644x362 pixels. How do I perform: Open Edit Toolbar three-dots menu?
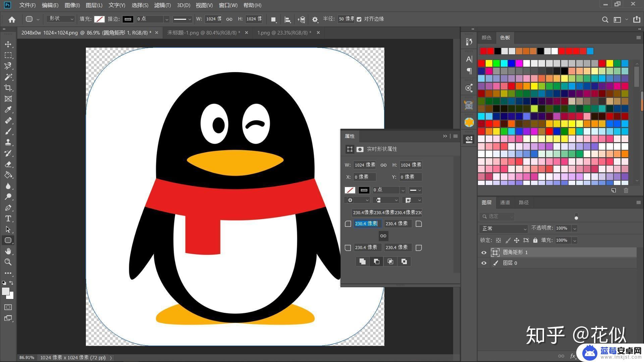(x=8, y=273)
